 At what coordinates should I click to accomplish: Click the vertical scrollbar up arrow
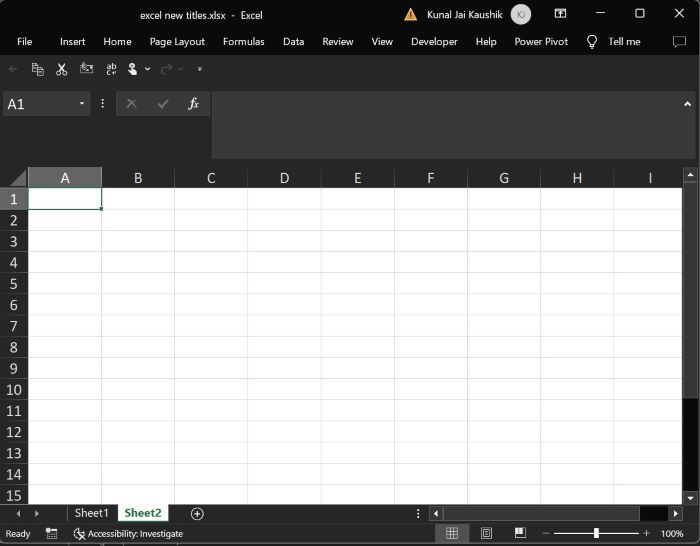click(x=691, y=175)
